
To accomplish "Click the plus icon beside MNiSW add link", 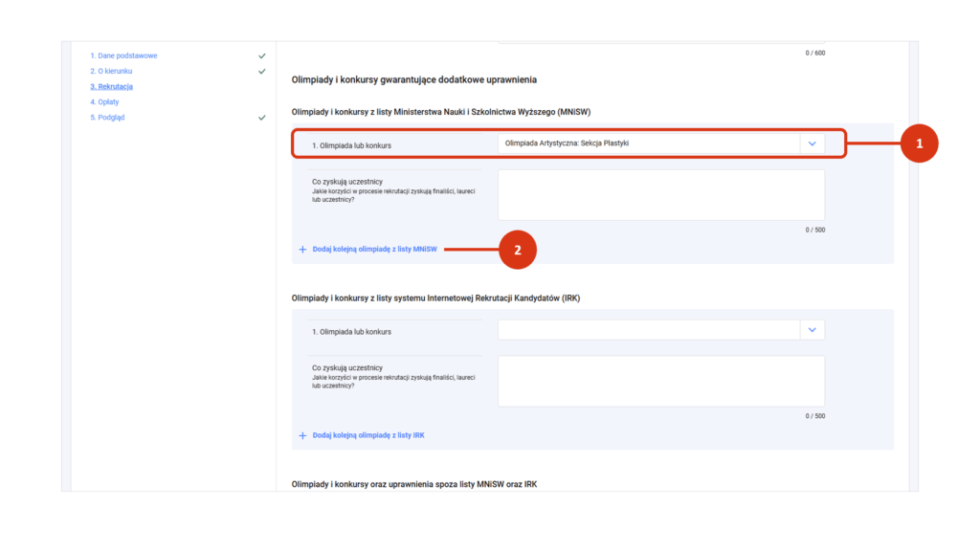I will 302,250.
